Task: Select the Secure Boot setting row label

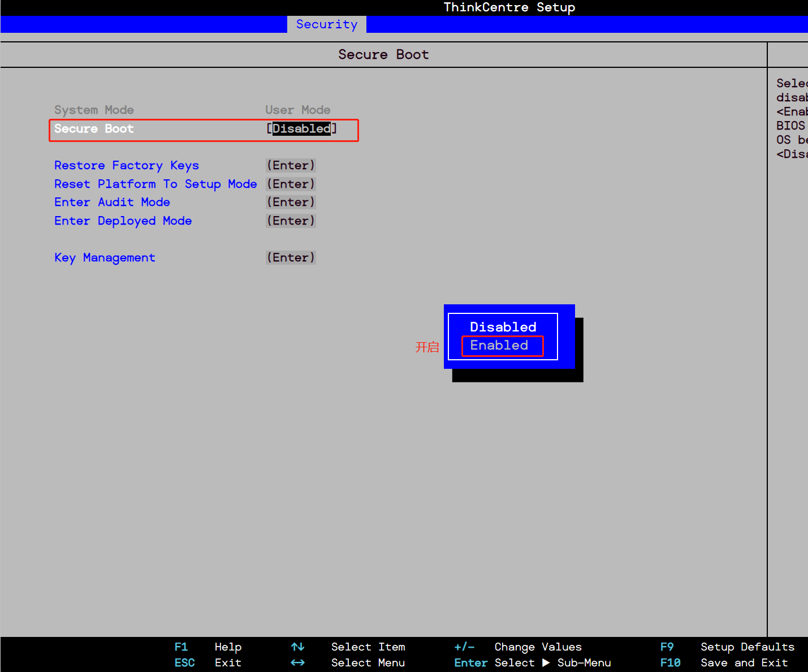Action: click(94, 129)
